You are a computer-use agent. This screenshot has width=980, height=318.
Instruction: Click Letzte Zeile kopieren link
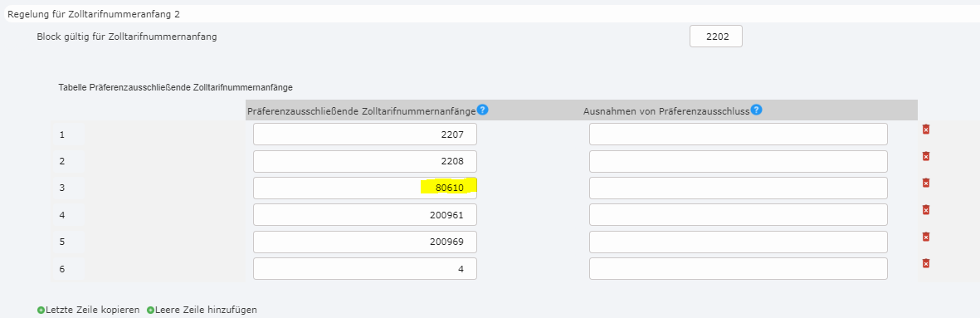coord(92,310)
